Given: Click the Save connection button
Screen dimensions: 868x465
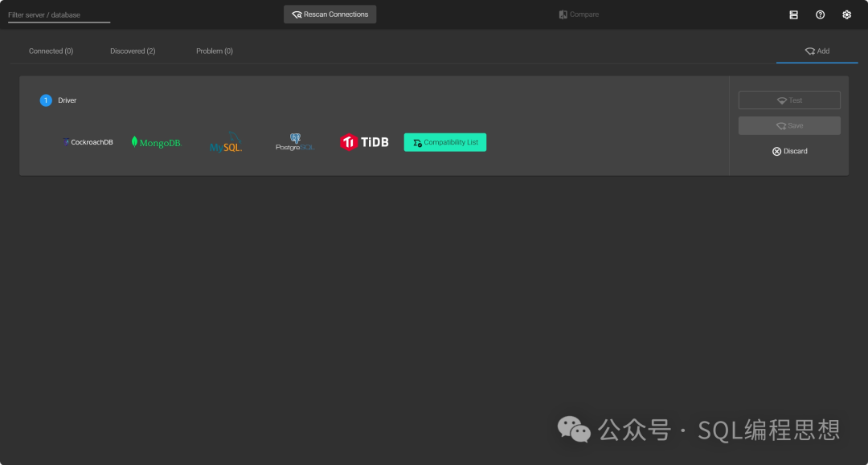Looking at the screenshot, I should pyautogui.click(x=789, y=125).
